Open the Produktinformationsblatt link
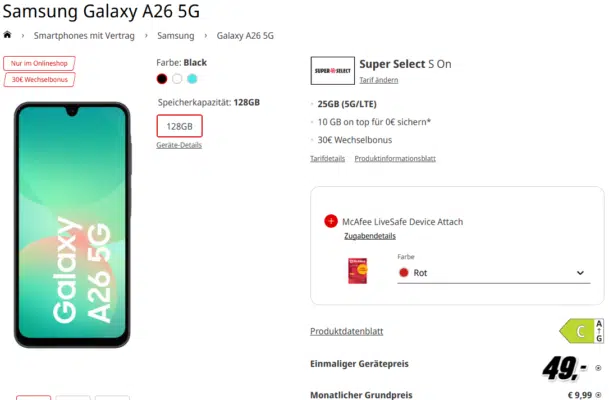This screenshot has height=400, width=609. 395,158
